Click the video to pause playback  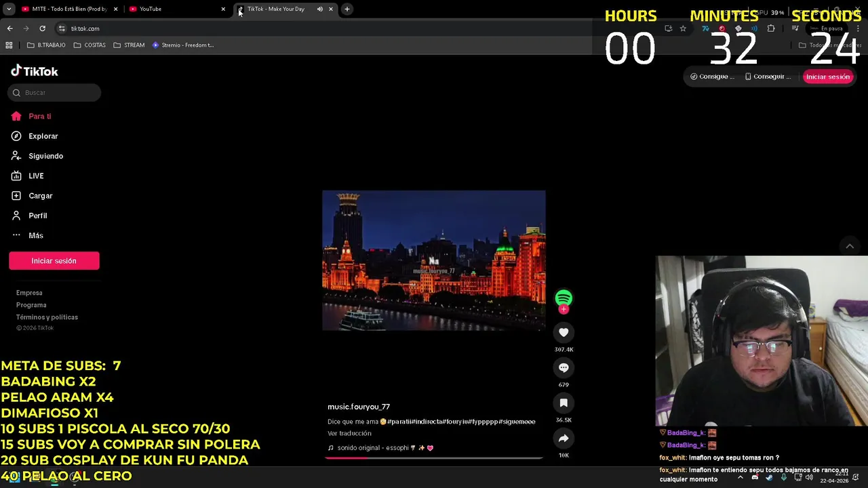pyautogui.click(x=434, y=260)
